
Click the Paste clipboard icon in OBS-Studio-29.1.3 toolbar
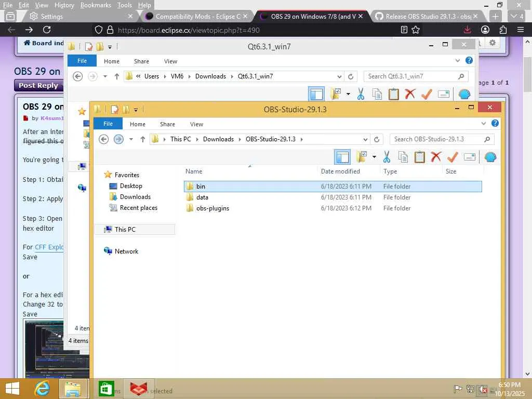click(419, 157)
